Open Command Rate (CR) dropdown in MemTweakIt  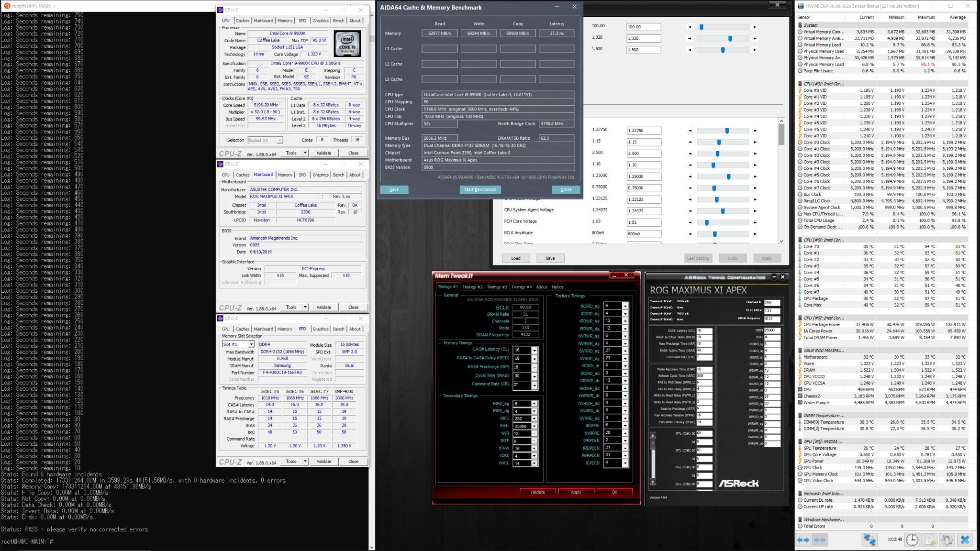534,385
